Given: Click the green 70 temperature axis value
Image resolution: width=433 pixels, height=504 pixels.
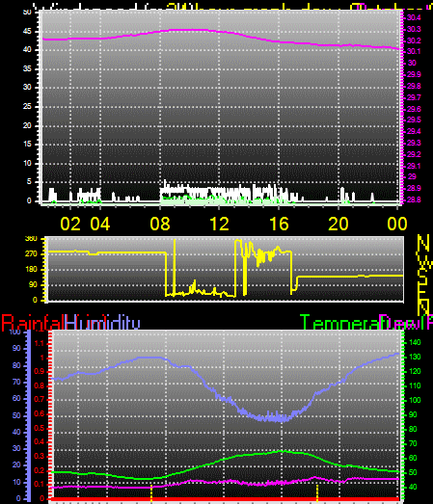Looking at the screenshot, I should tap(413, 444).
